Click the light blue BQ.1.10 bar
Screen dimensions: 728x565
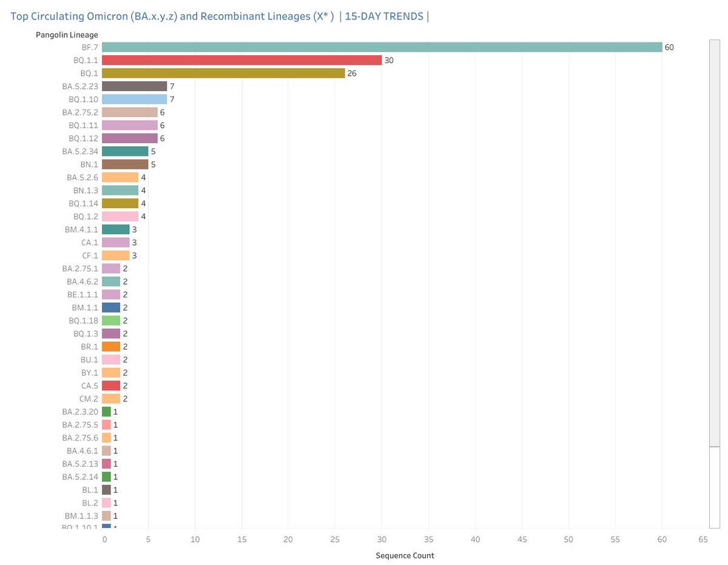135,99
